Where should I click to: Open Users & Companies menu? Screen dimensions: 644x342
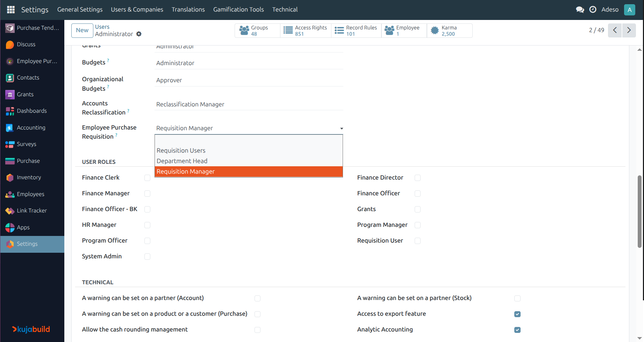point(137,9)
